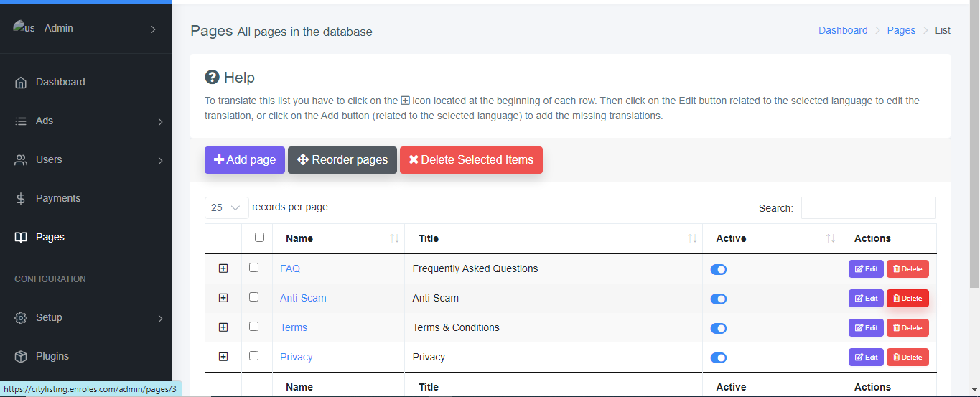Click the Pages book icon in sidebar

(x=21, y=238)
